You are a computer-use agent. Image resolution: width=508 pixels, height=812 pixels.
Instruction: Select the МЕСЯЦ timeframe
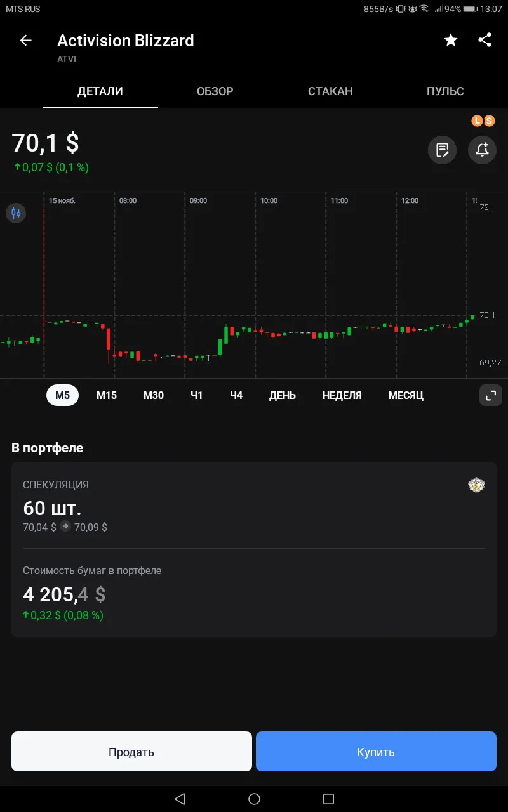[406, 395]
